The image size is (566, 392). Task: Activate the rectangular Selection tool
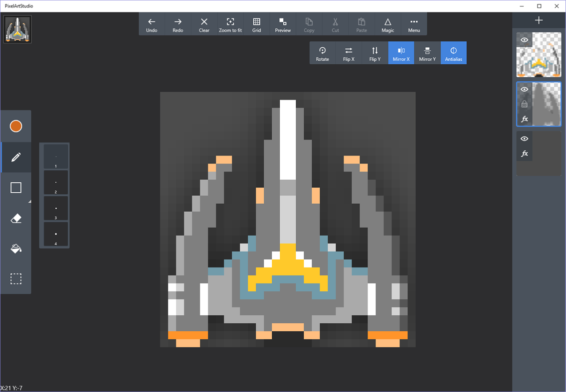(x=15, y=279)
